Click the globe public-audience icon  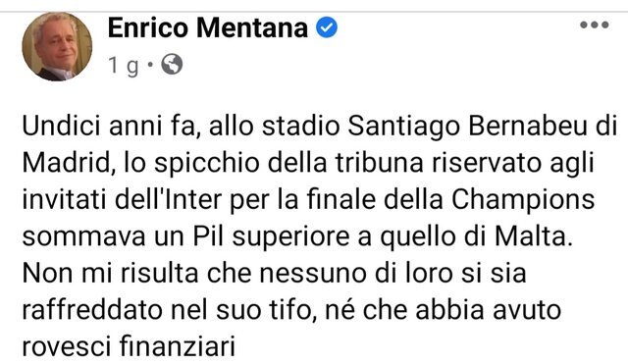pyautogui.click(x=172, y=64)
